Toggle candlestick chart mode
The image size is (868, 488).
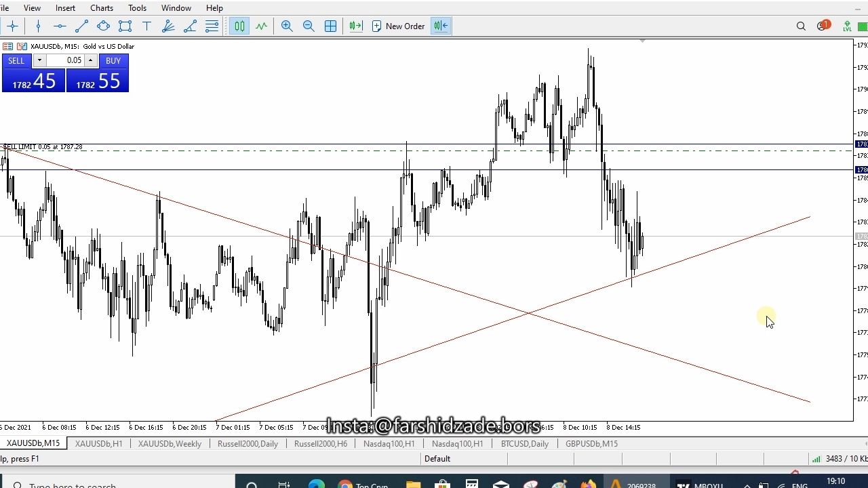coord(239,26)
